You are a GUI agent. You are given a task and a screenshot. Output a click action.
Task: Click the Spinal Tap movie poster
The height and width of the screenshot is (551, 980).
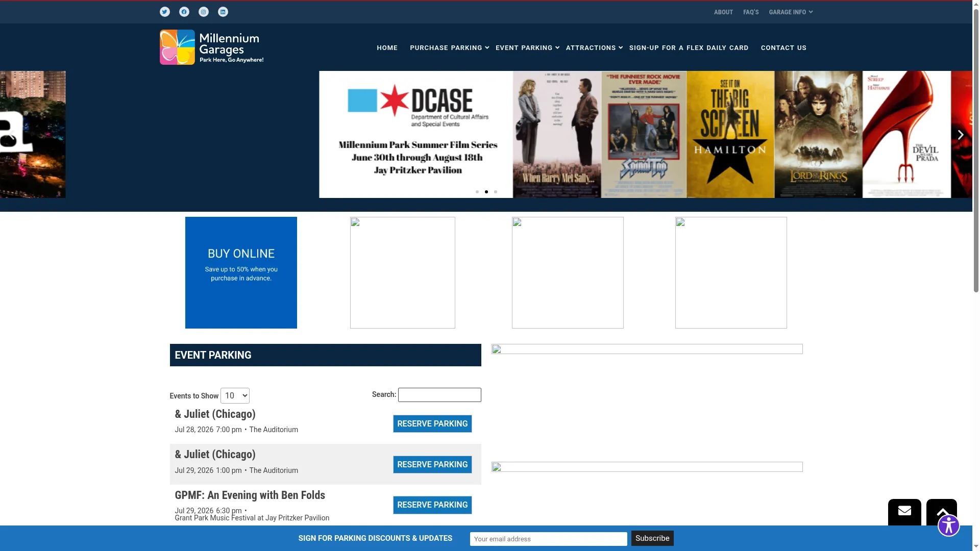[644, 134]
